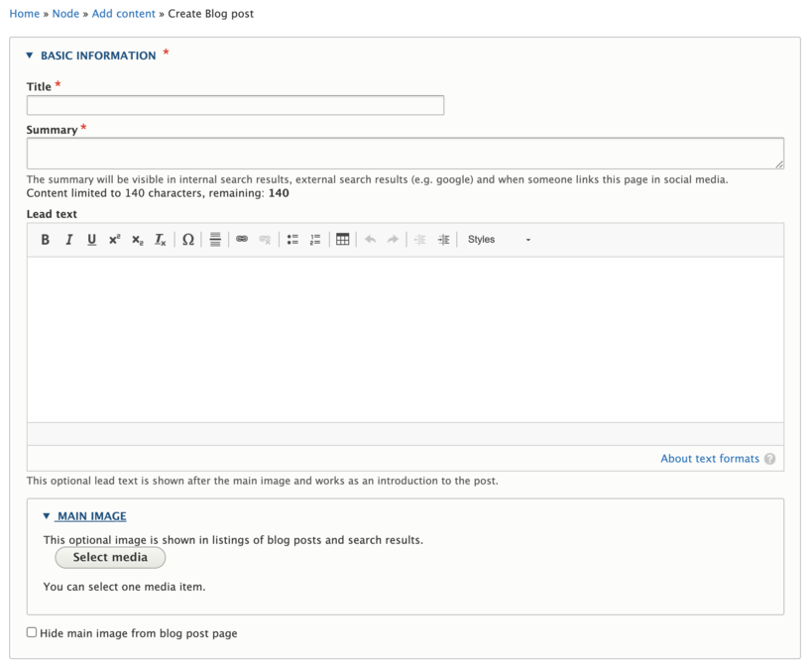Screen dimensions: 812x661
Task: Toggle bold formatting in Lead text editor
Action: tap(46, 240)
